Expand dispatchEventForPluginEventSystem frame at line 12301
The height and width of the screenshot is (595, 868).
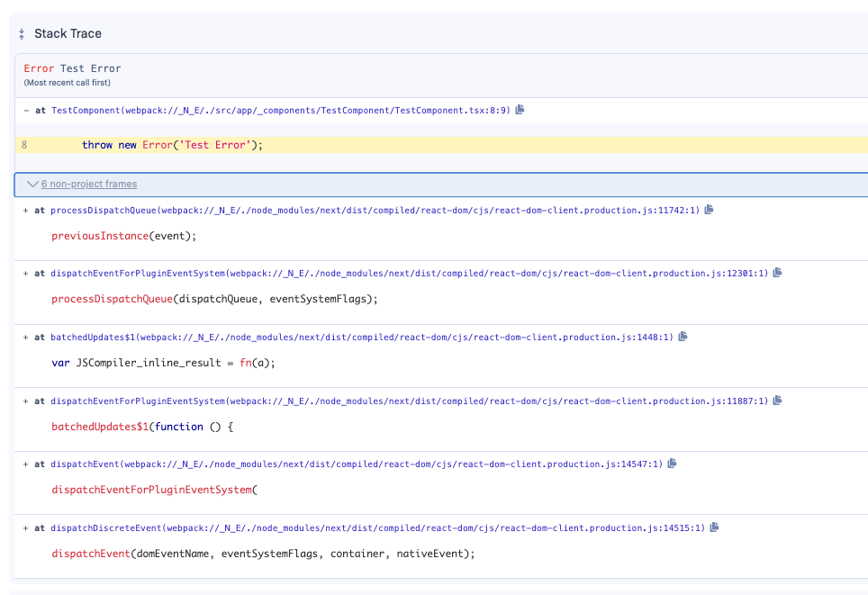pyautogui.click(x=25, y=274)
